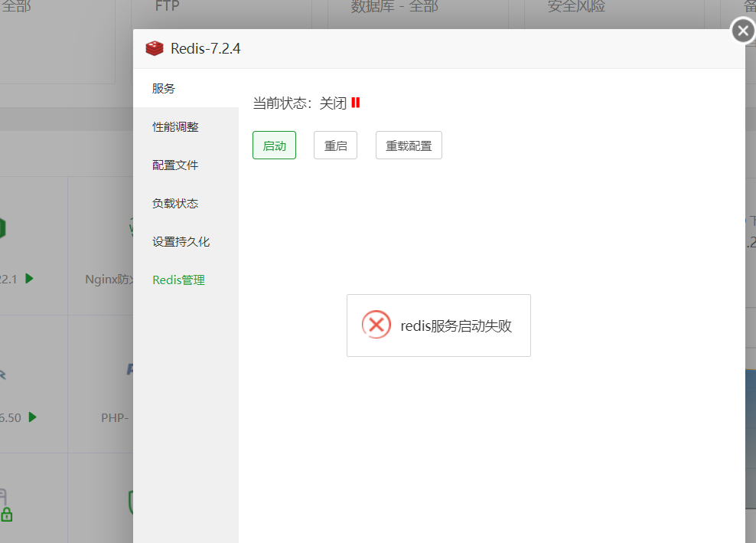Click the Nginx防 plugin label in background
The width and height of the screenshot is (756, 543).
109,280
